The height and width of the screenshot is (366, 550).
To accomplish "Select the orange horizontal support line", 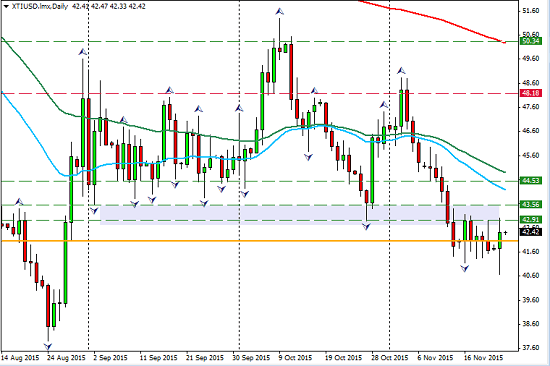I will coord(260,241).
